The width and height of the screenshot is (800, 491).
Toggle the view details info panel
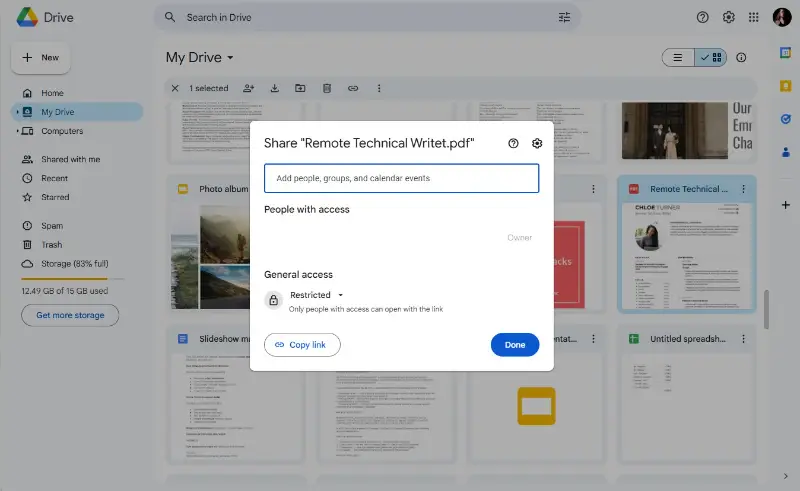741,58
